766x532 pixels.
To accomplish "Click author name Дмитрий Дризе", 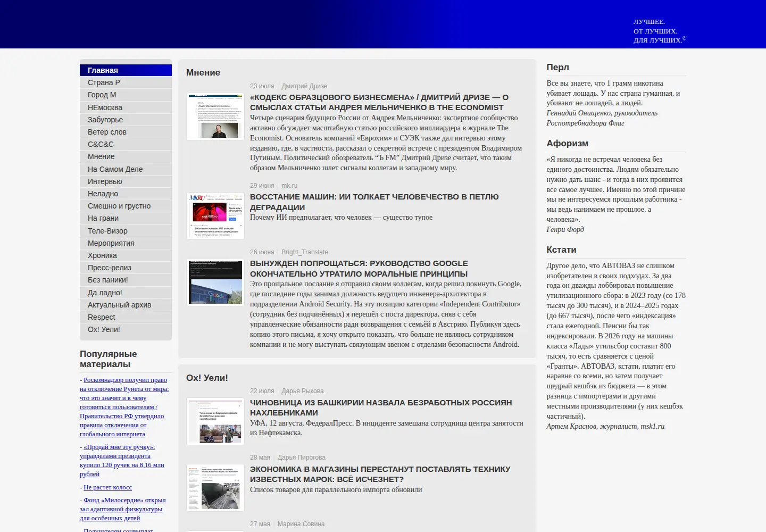I will pos(304,86).
